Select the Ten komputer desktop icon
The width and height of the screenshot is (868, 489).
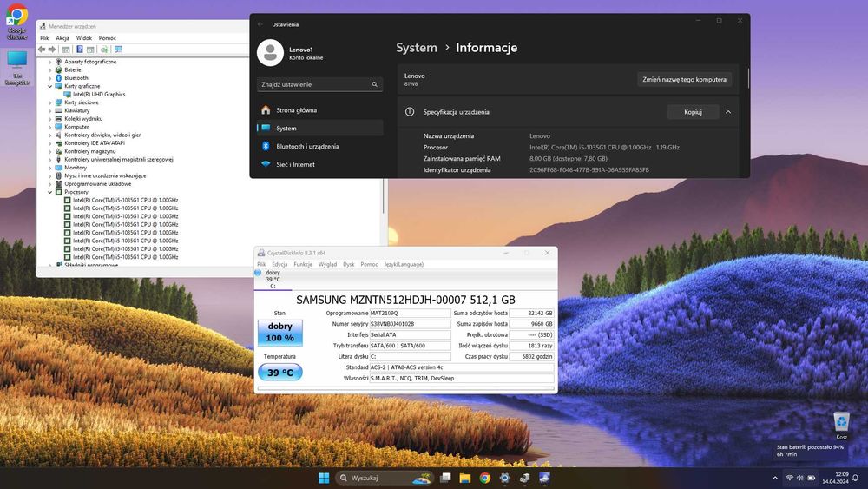click(x=16, y=68)
